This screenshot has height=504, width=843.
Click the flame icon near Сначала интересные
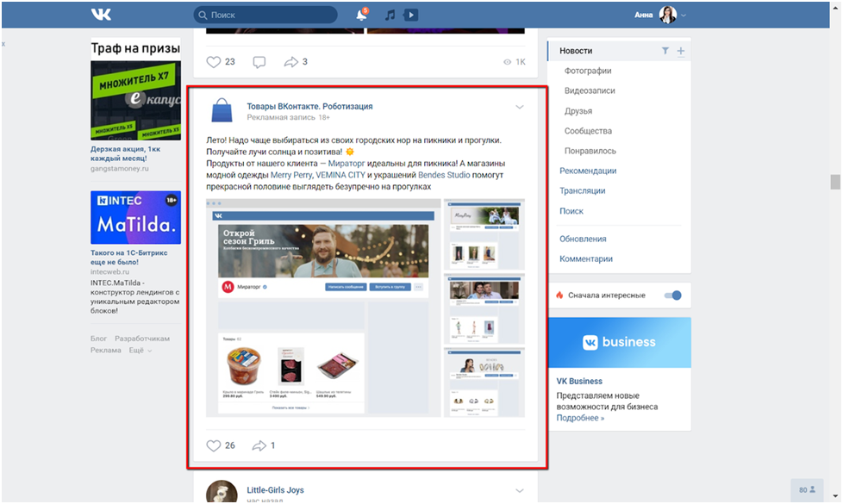coord(561,295)
